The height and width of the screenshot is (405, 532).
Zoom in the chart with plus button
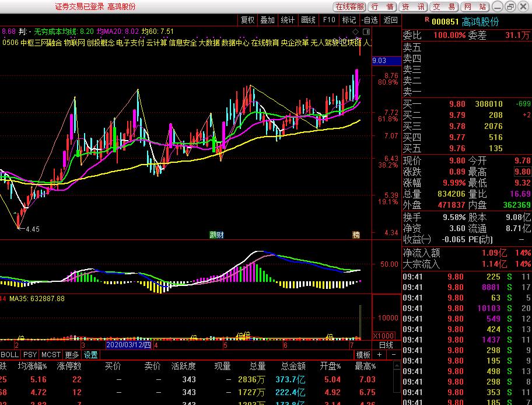(x=379, y=355)
